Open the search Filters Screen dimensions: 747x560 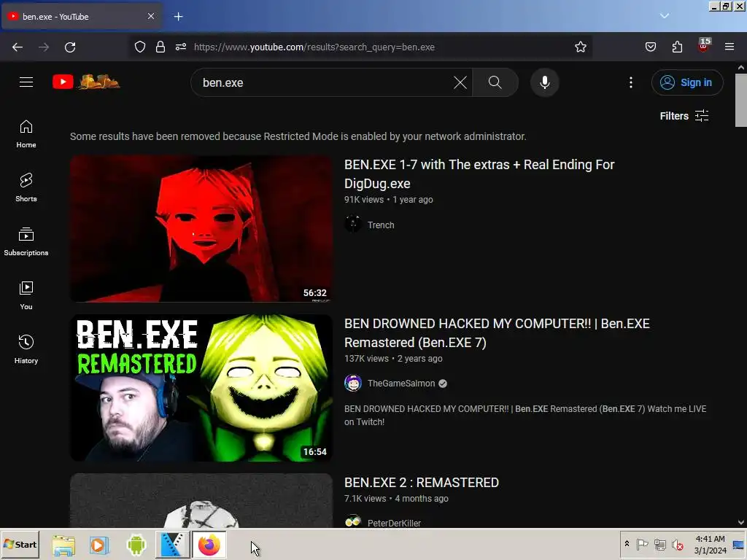pyautogui.click(x=684, y=116)
